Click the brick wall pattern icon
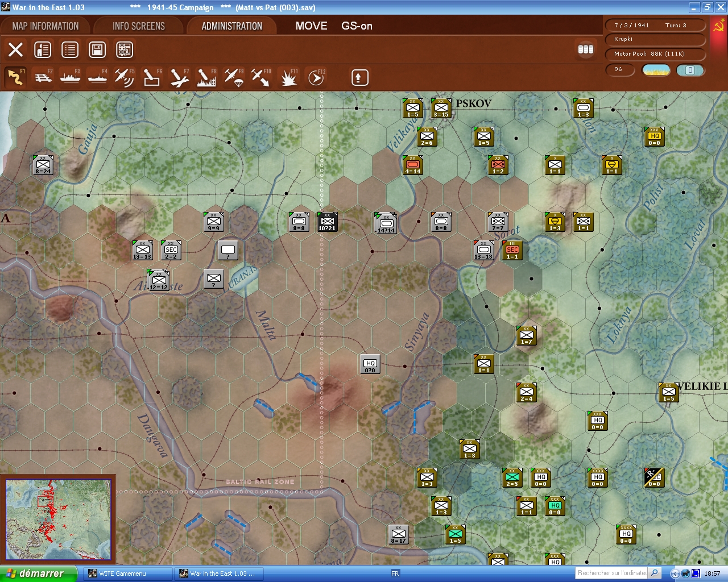Screen dimensions: 728x582 click(125, 50)
